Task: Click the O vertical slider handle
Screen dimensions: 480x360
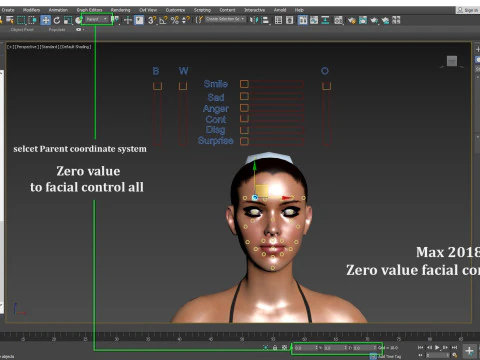Action: click(326, 86)
